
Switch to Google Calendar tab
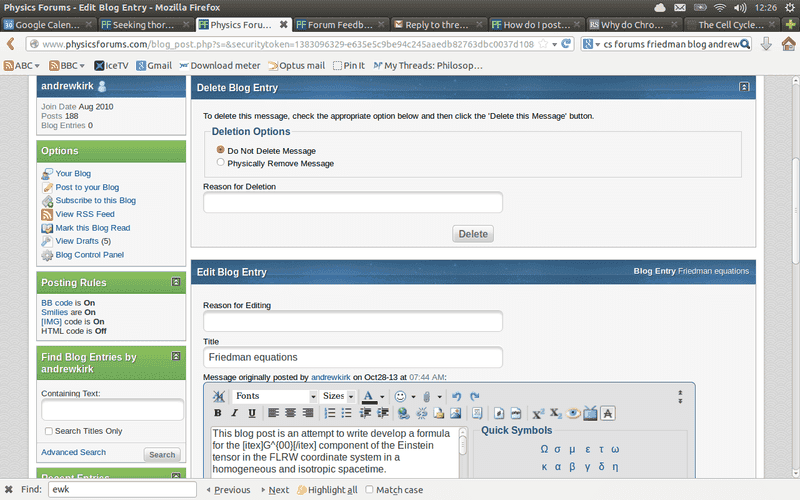(x=47, y=24)
